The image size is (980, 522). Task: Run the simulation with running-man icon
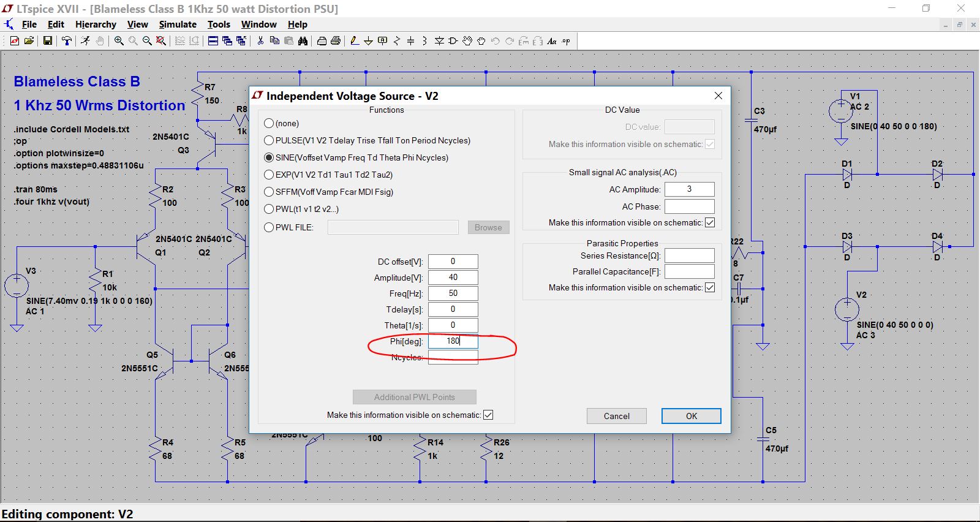coord(85,41)
